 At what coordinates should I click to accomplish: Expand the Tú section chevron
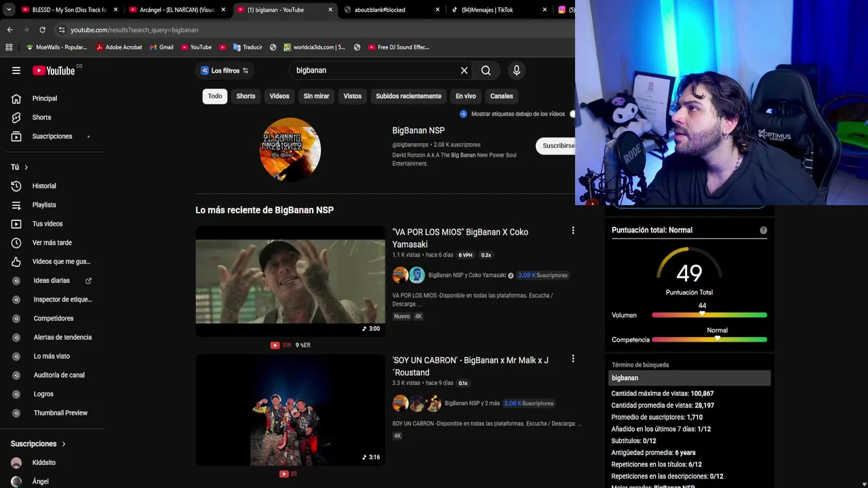click(x=26, y=167)
